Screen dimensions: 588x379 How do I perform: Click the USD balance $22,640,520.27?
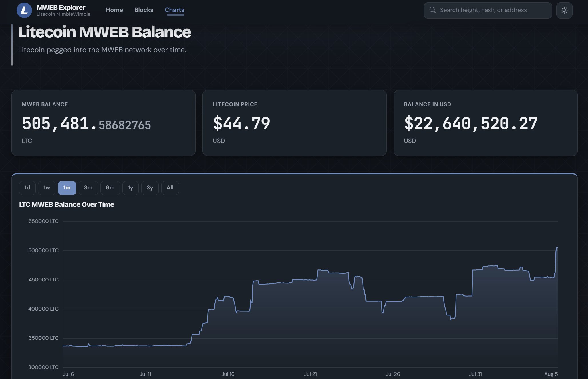click(x=471, y=124)
